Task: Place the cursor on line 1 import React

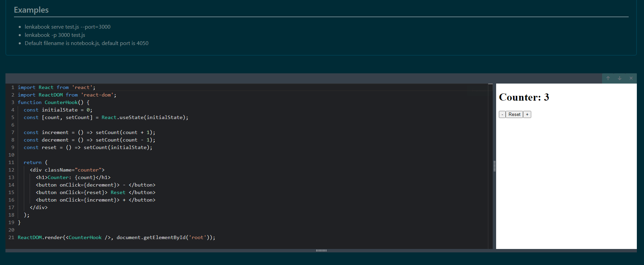Action: coord(57,87)
